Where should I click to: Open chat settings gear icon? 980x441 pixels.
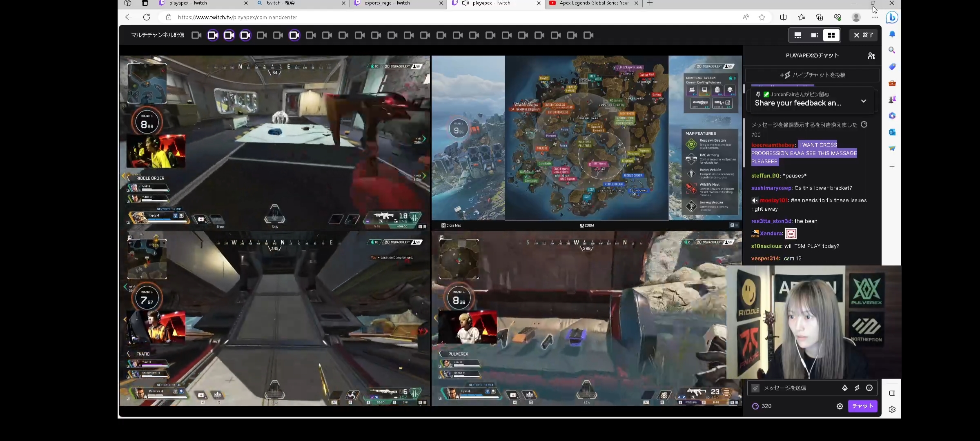840,406
